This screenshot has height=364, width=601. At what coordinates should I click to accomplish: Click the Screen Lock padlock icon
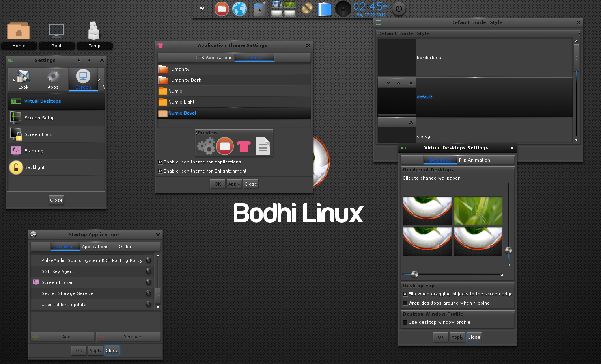(x=16, y=134)
